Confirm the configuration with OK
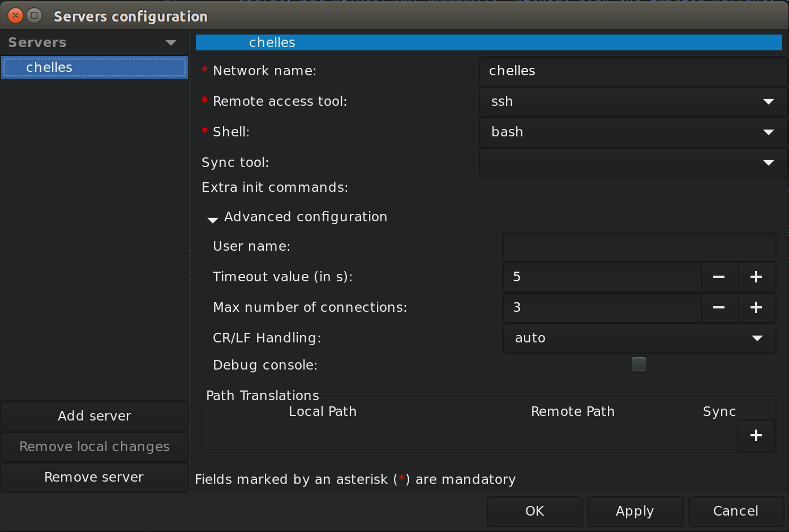The image size is (789, 532). click(534, 511)
